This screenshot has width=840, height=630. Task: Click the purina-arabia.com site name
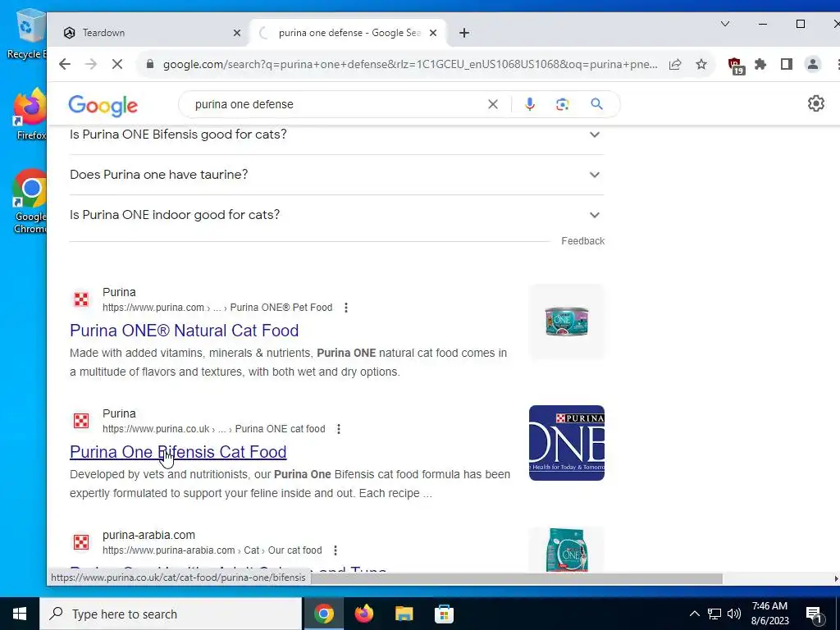click(x=149, y=535)
